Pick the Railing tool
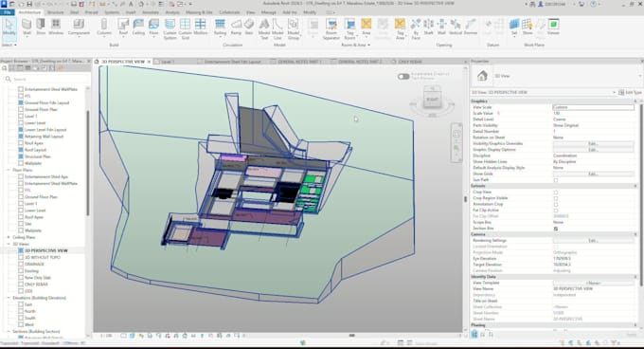Screen dimensions: 644x349 click(x=220, y=28)
